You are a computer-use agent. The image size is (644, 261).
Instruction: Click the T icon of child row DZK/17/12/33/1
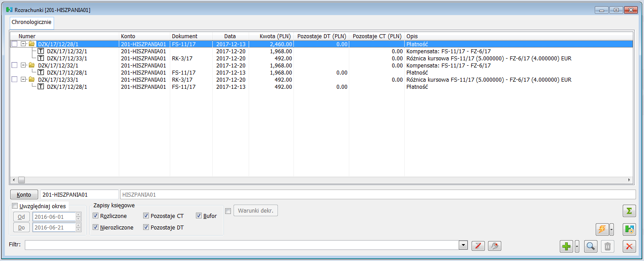click(41, 58)
